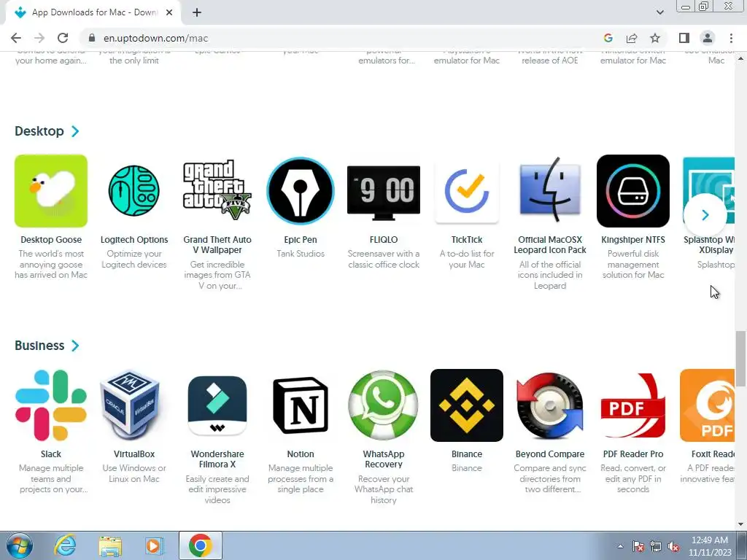747x560 pixels.
Task: Open the volume control in system tray
Action: (x=673, y=546)
